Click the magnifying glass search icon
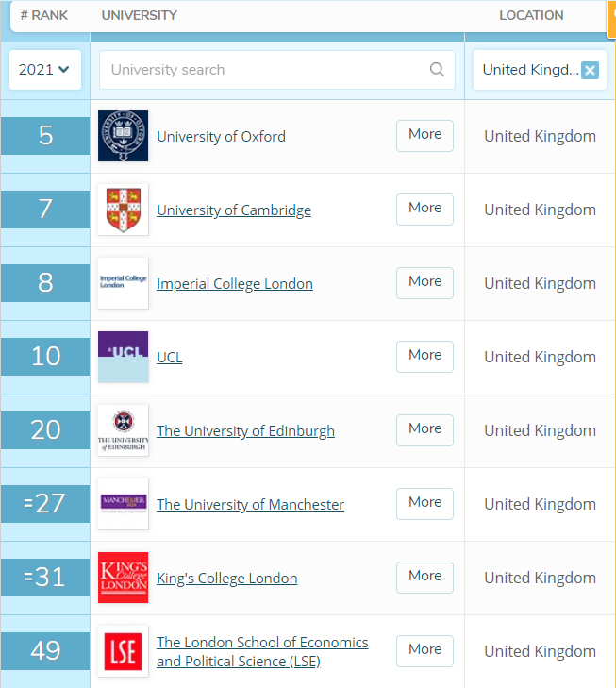 pyautogui.click(x=437, y=69)
